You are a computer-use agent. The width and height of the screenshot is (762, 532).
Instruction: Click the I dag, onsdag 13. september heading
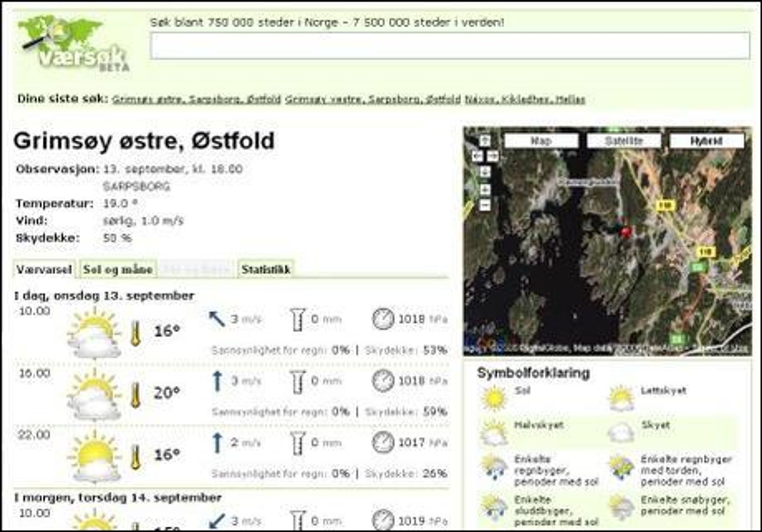[104, 296]
